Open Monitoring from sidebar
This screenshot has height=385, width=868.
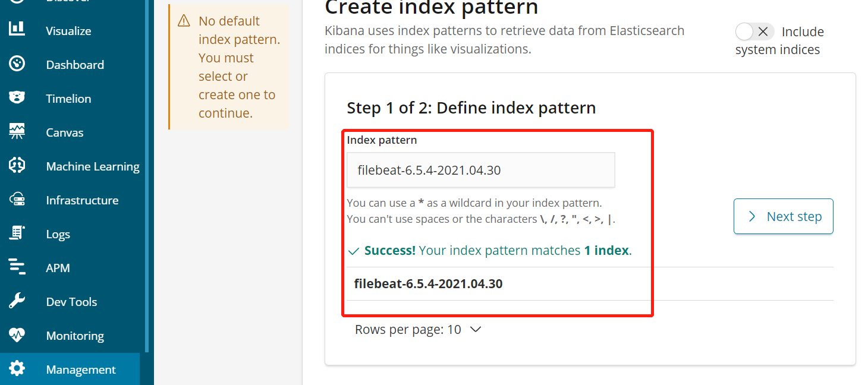coord(75,336)
